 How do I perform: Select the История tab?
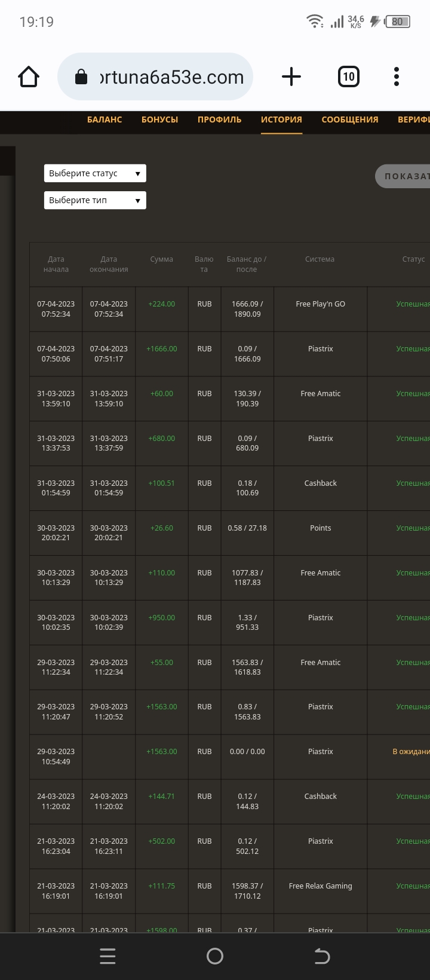[281, 120]
